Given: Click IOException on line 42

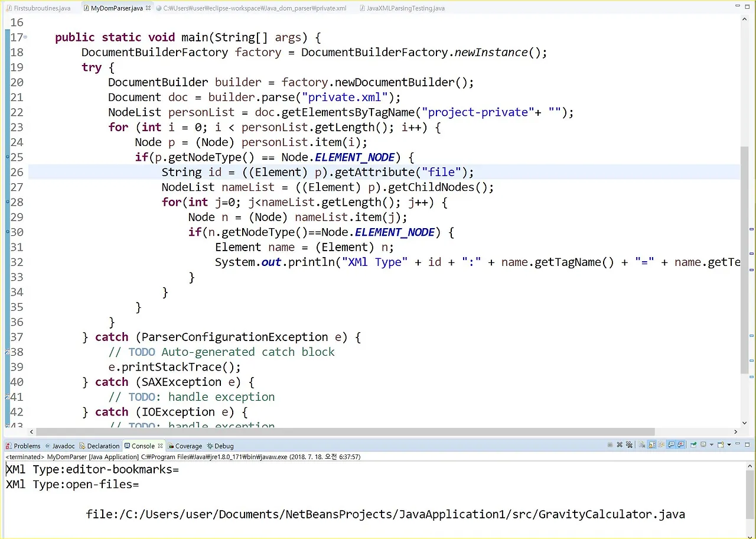Looking at the screenshot, I should pos(178,412).
